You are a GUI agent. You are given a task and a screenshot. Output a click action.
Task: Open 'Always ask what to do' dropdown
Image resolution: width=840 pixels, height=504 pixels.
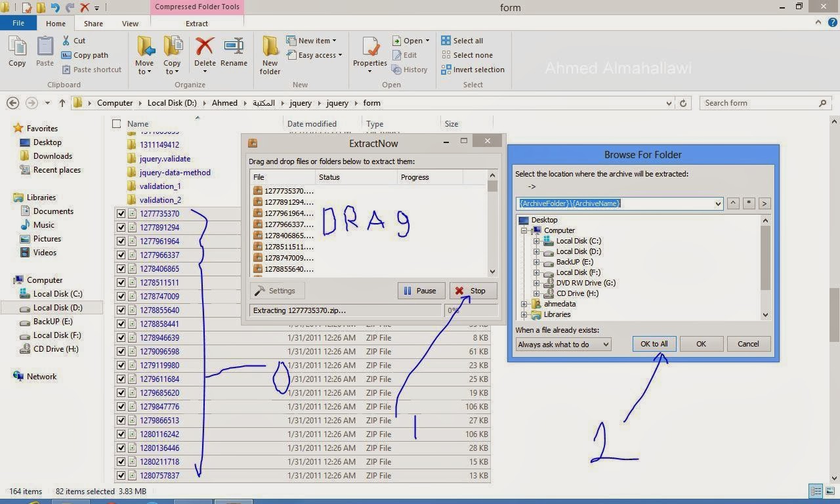[564, 345]
